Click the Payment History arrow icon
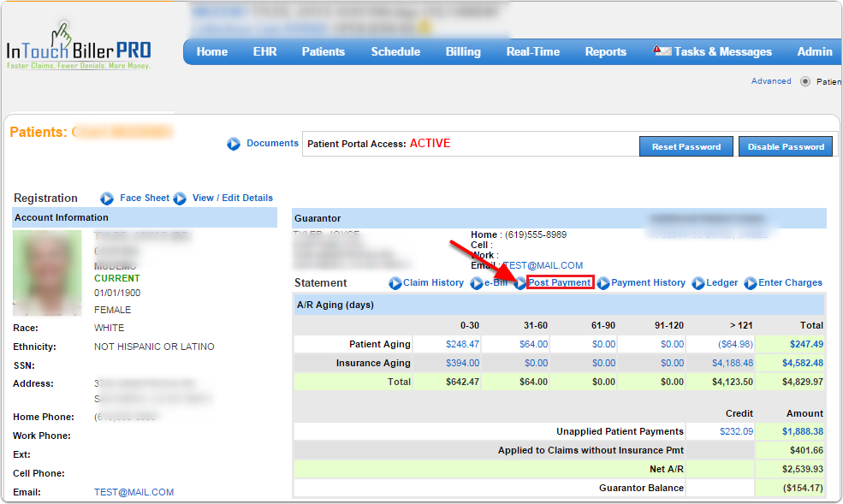The height and width of the screenshot is (504, 843). (x=603, y=283)
